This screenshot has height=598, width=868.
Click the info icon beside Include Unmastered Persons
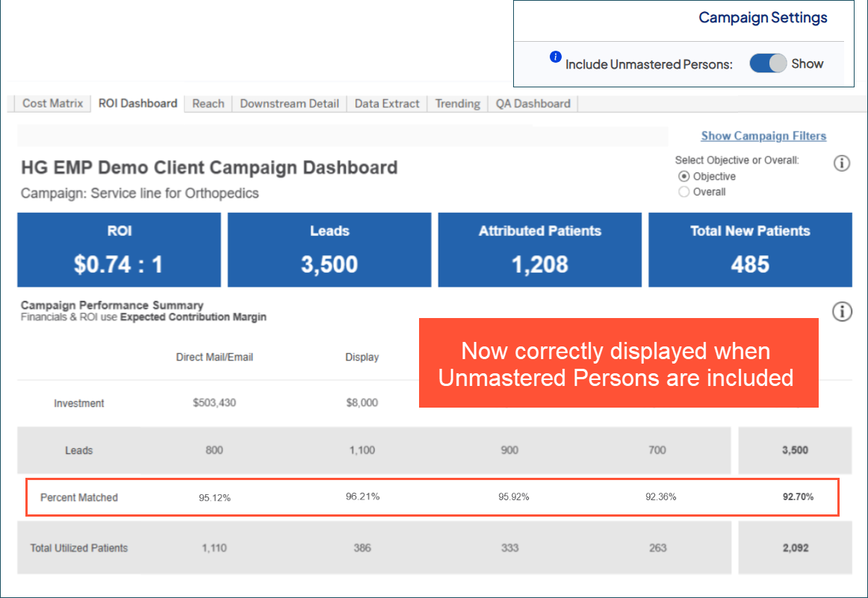(x=555, y=57)
